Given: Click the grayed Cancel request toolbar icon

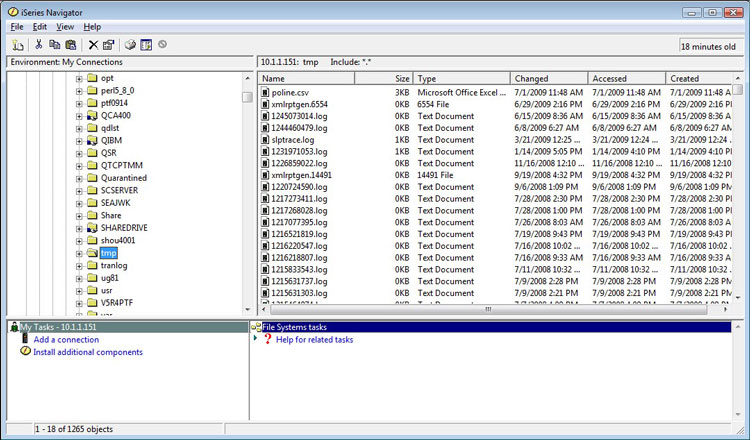Looking at the screenshot, I should pyautogui.click(x=163, y=44).
